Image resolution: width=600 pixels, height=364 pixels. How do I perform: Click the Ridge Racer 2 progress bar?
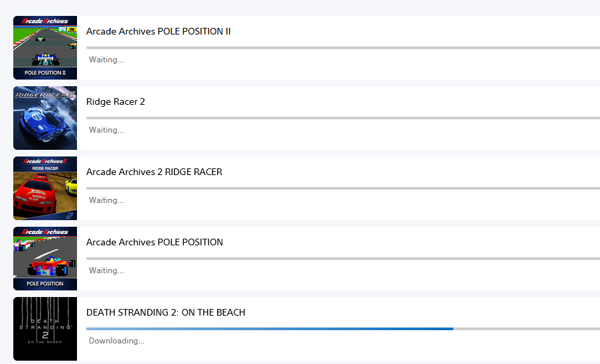point(343,118)
